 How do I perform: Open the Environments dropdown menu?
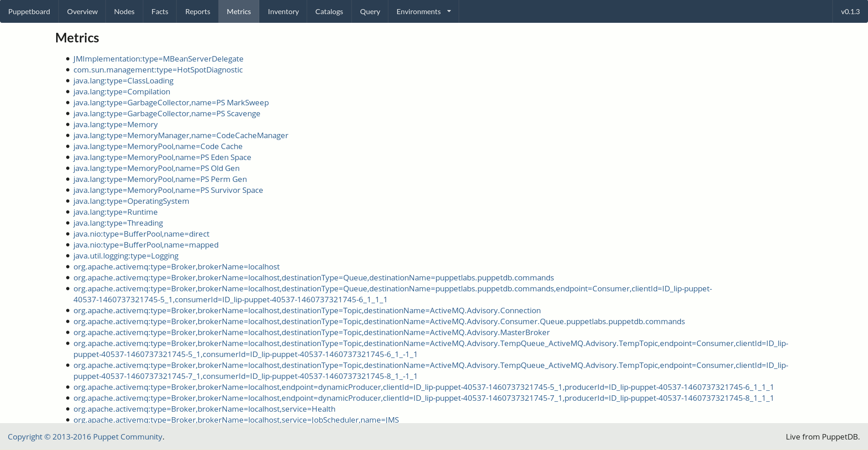click(x=423, y=11)
